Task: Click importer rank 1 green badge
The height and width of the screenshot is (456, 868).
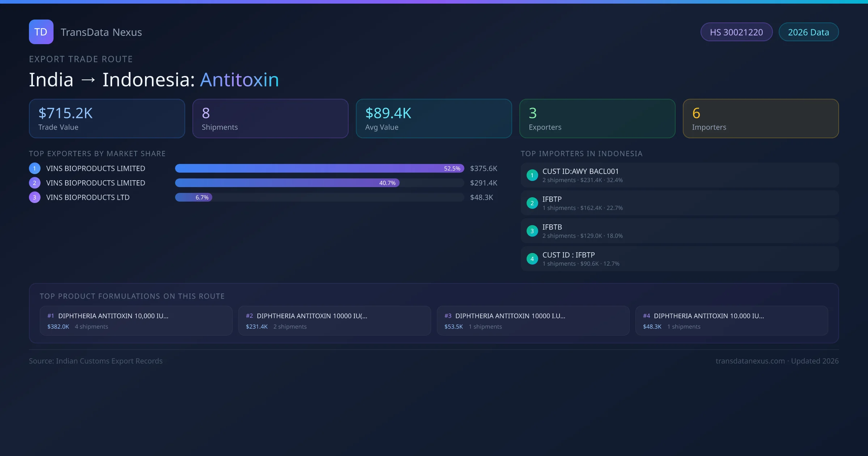Action: 532,175
